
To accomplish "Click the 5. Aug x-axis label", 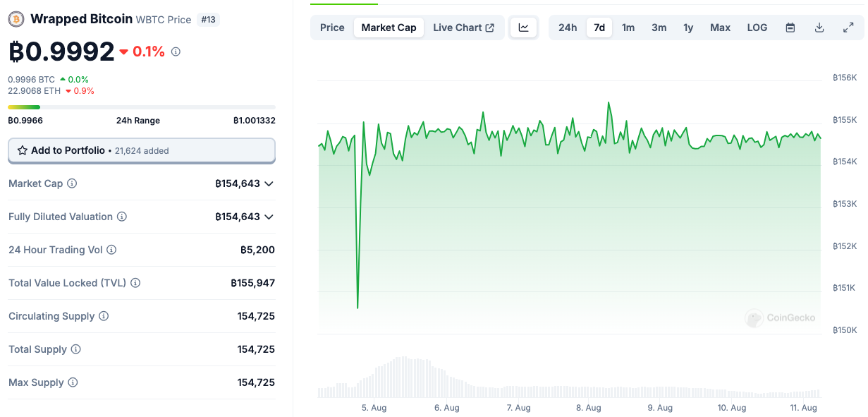I will (374, 408).
